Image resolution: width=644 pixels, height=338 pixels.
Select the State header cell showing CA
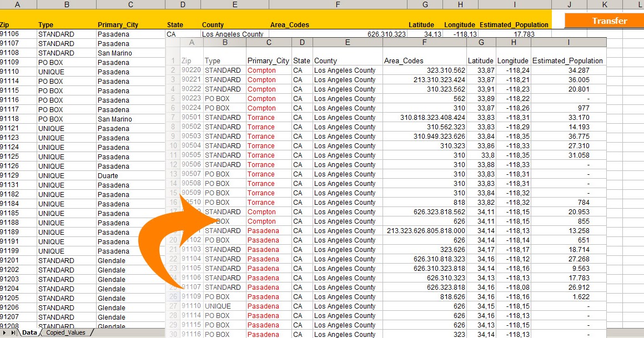coord(302,60)
